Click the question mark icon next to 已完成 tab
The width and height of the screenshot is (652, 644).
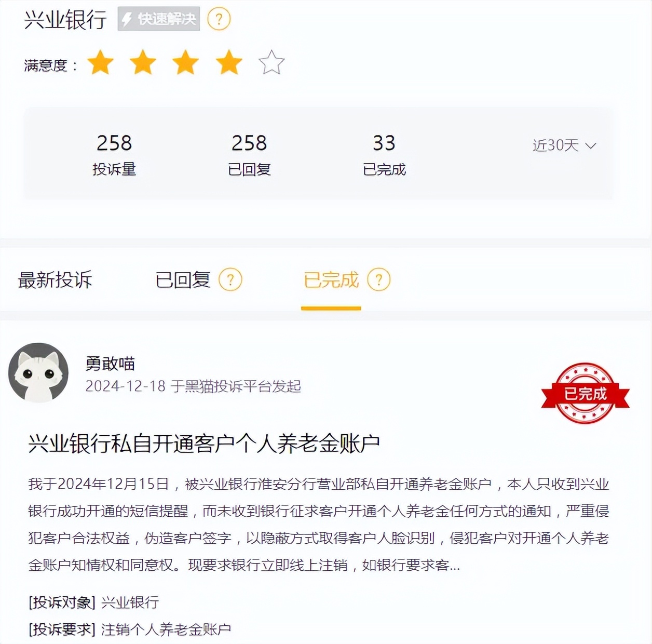click(x=379, y=279)
